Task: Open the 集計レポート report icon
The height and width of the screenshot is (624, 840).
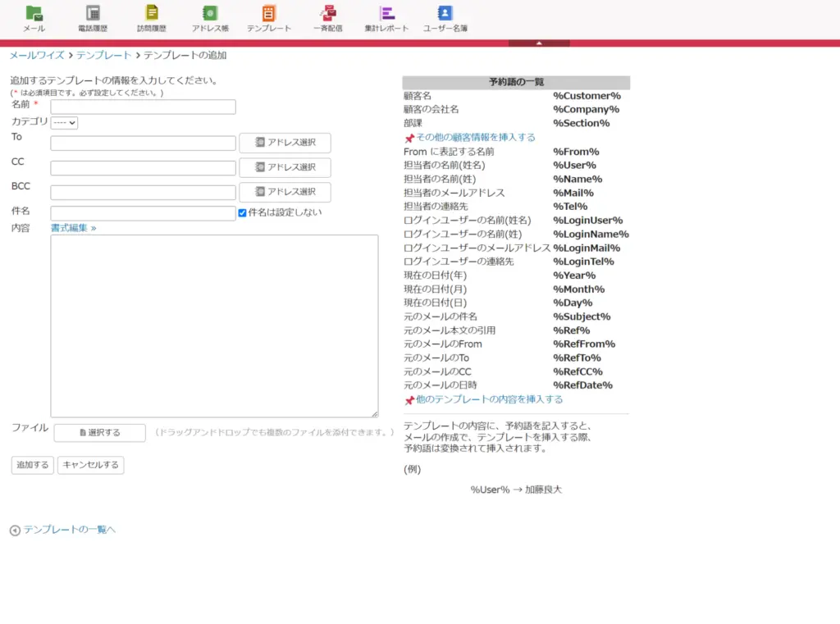Action: [x=386, y=14]
